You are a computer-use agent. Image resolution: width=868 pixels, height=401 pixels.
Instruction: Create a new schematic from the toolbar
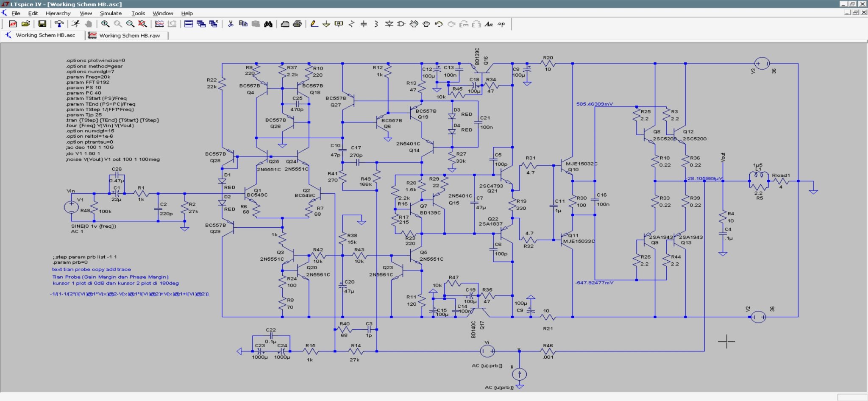point(13,24)
